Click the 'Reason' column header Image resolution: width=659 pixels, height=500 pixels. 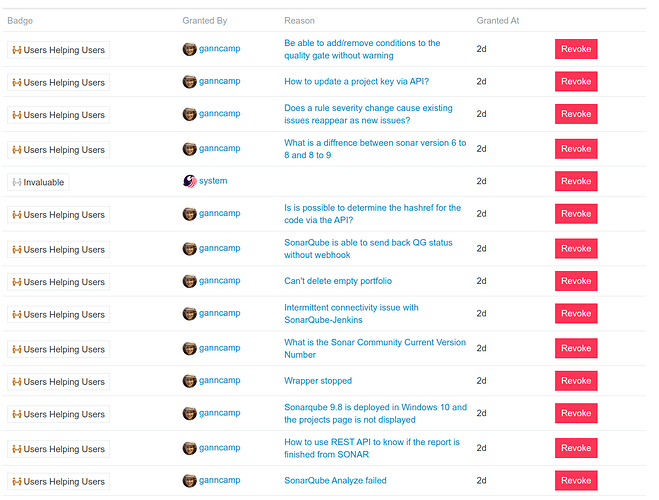[299, 21]
